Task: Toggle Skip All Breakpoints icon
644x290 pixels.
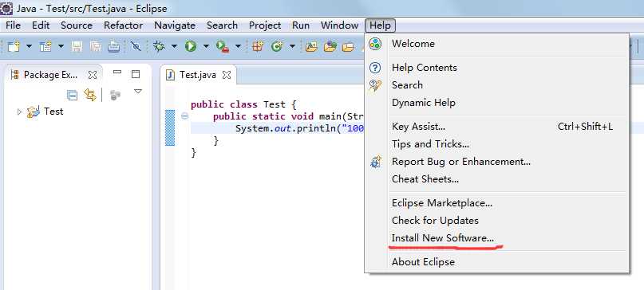Action: click(136, 46)
